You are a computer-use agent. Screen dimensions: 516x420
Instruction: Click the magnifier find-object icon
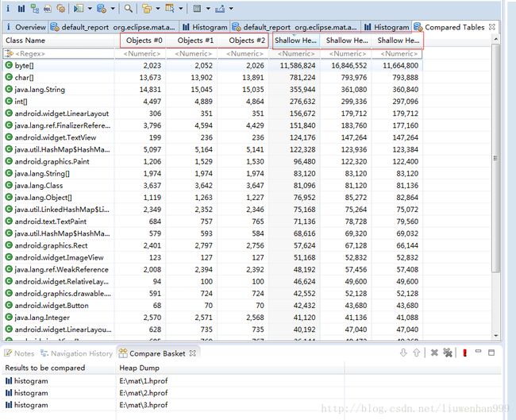coord(129,9)
